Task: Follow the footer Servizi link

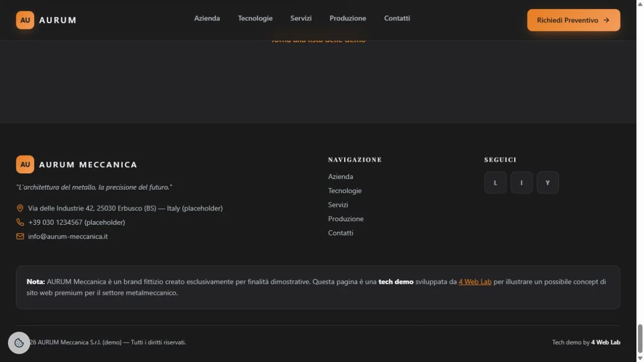Action: [338, 205]
